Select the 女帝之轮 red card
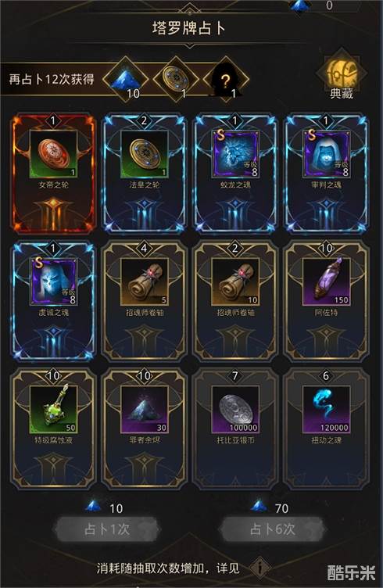Viewport: 383px width, 588px height. click(53, 173)
